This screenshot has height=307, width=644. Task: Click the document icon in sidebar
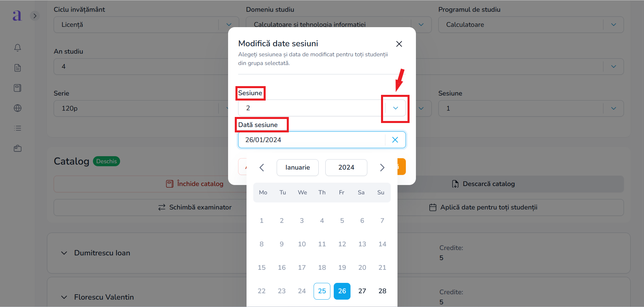pos(18,68)
